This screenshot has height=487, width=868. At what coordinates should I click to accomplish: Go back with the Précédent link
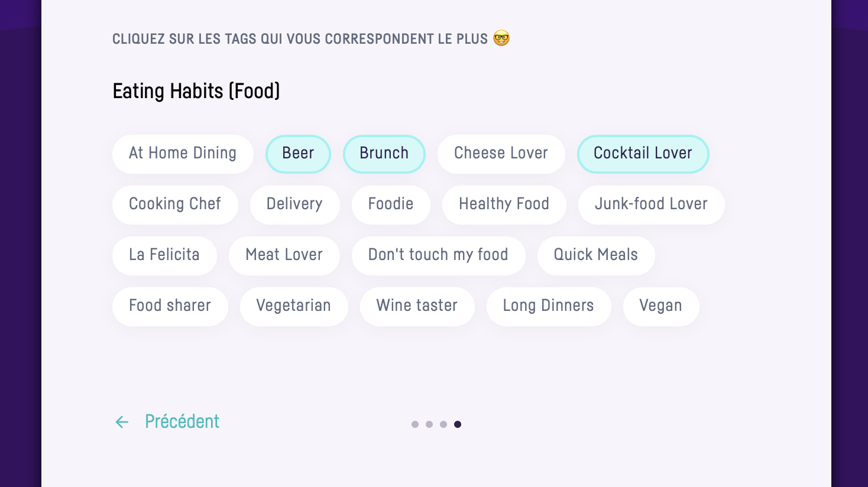182,421
